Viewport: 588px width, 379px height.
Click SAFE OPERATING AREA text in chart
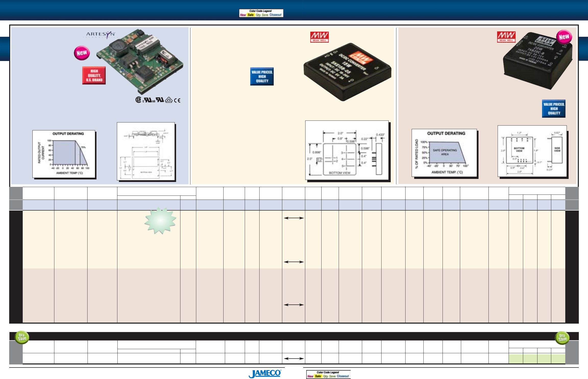[445, 152]
